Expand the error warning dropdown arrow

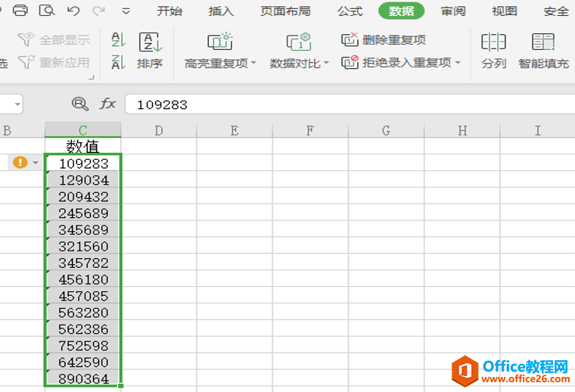point(36,163)
